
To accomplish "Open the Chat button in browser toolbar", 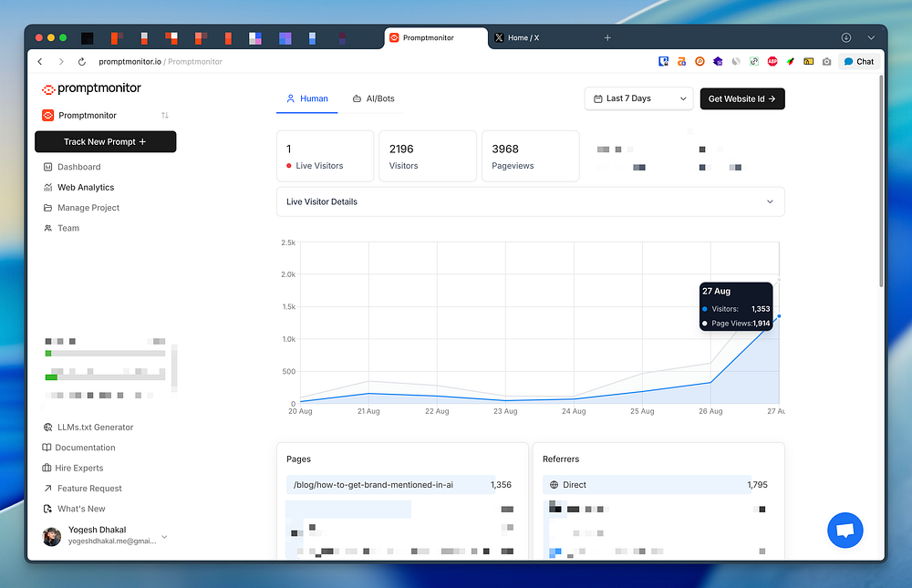I will [x=859, y=62].
